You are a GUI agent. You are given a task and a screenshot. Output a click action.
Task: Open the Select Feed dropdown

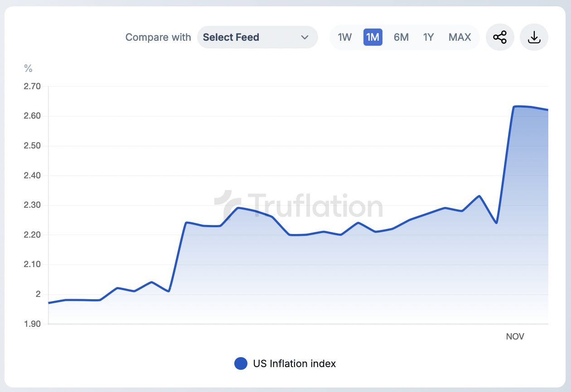257,37
